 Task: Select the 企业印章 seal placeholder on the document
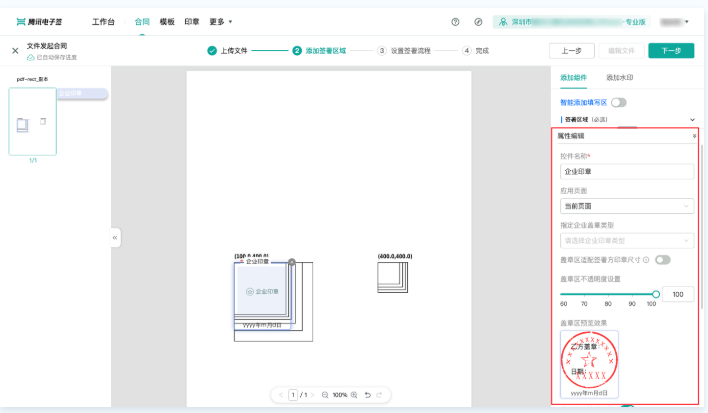pos(261,291)
